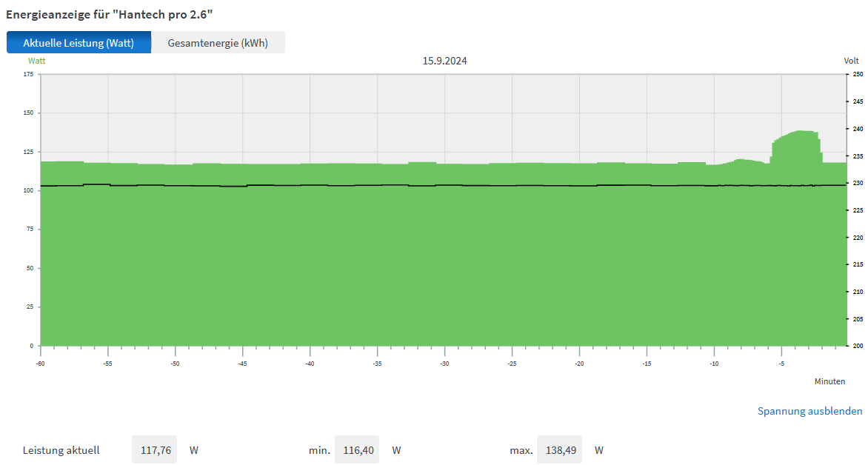This screenshot has width=868, height=465.
Task: Select the maximum power field 138,49
Action: (x=559, y=450)
